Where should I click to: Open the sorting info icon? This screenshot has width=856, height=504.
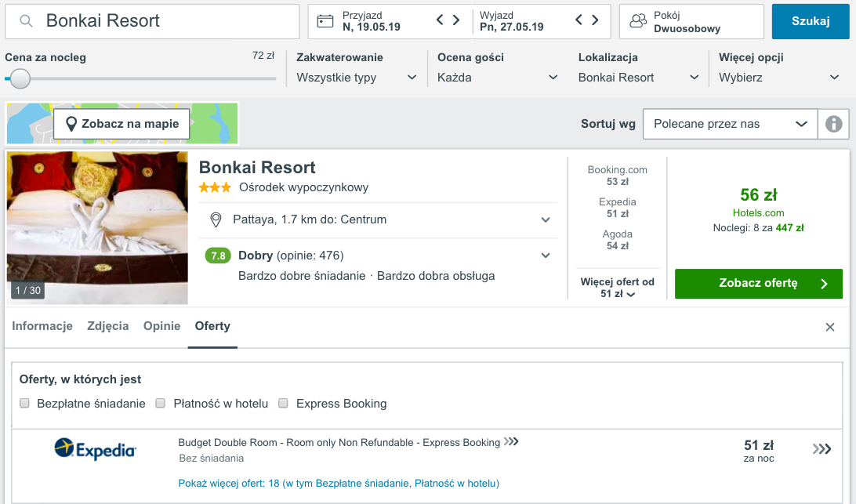coord(833,124)
